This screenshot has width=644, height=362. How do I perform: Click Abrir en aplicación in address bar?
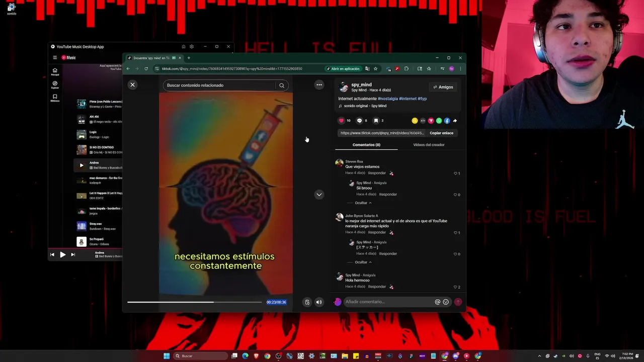[343, 69]
